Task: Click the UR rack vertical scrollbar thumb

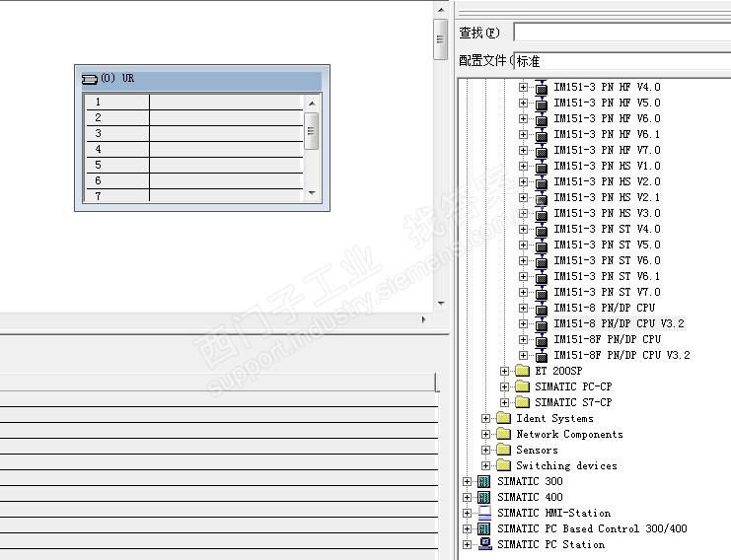Action: (x=311, y=131)
